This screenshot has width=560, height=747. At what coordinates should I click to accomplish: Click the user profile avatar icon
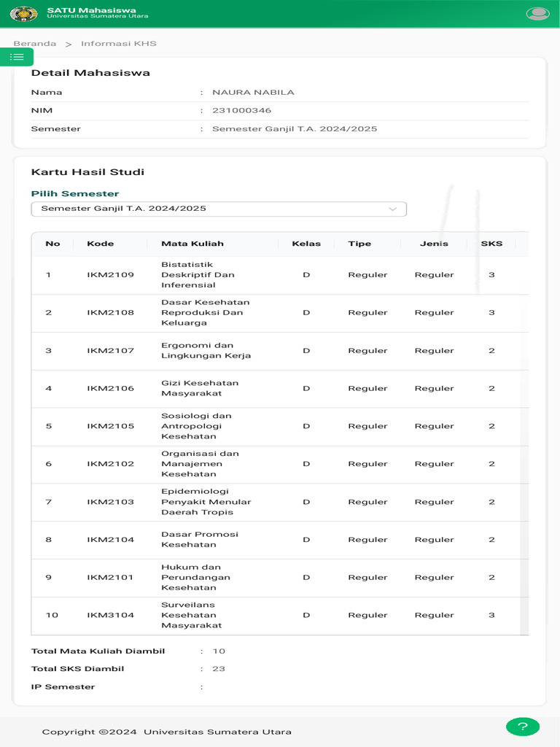[x=537, y=13]
